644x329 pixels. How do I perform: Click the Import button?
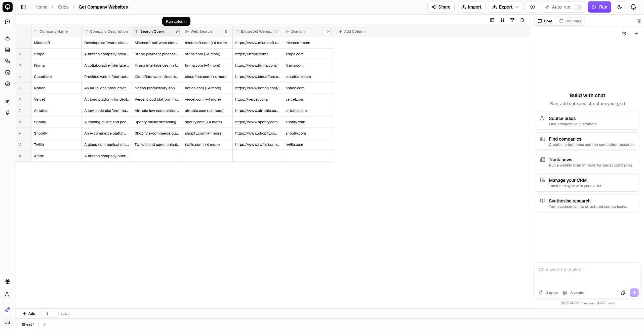pyautogui.click(x=471, y=7)
